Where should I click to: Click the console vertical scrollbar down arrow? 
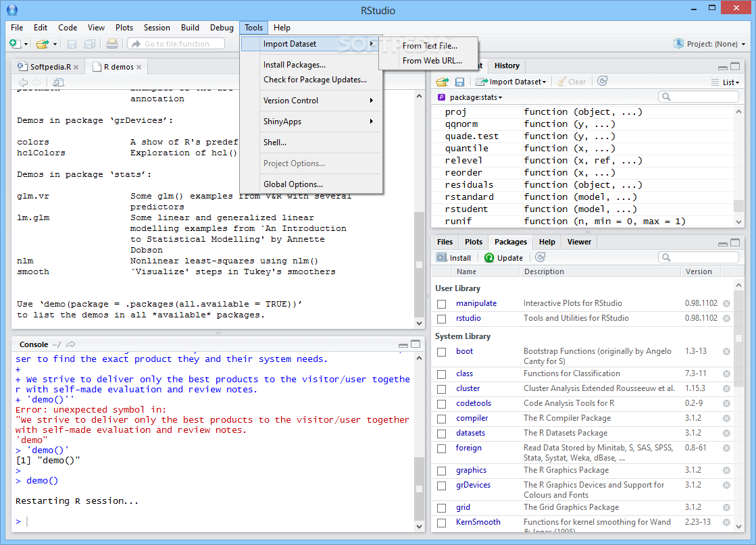tap(419, 527)
